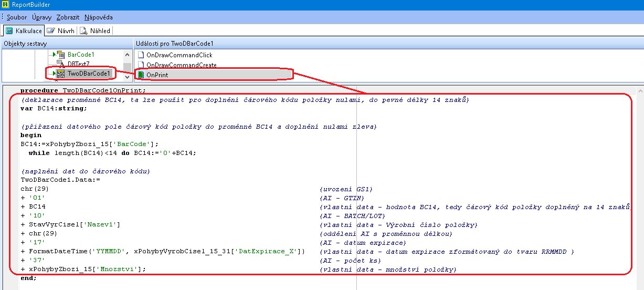Image resolution: width=644 pixels, height=290 pixels.
Task: Select the OnDrawCommandClick event
Action: [x=179, y=55]
